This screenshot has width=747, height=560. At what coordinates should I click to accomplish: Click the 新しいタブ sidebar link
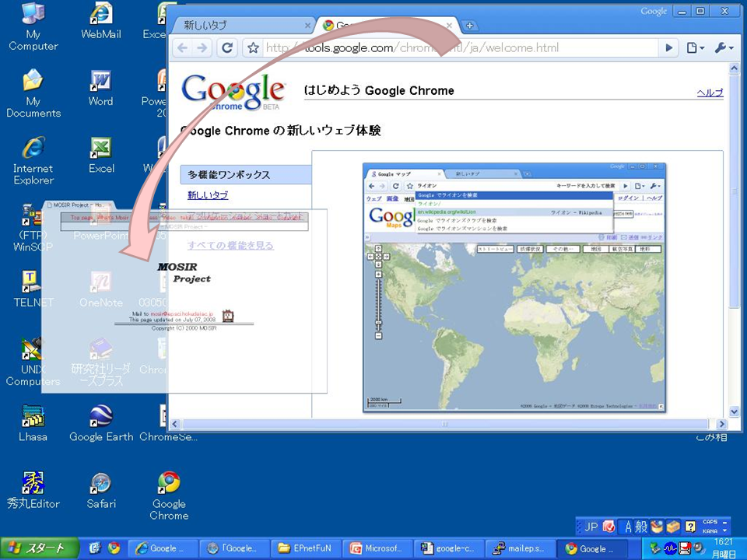point(208,195)
